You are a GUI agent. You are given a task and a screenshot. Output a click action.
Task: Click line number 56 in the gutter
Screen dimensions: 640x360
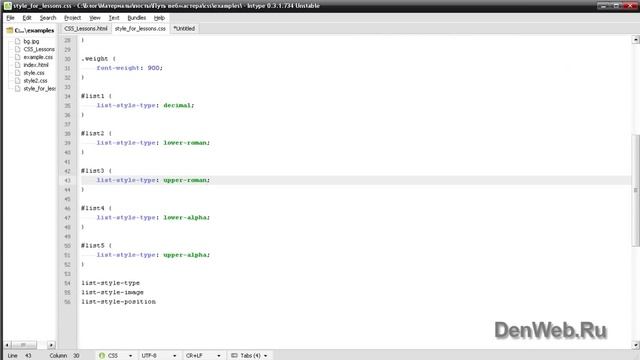pos(68,302)
